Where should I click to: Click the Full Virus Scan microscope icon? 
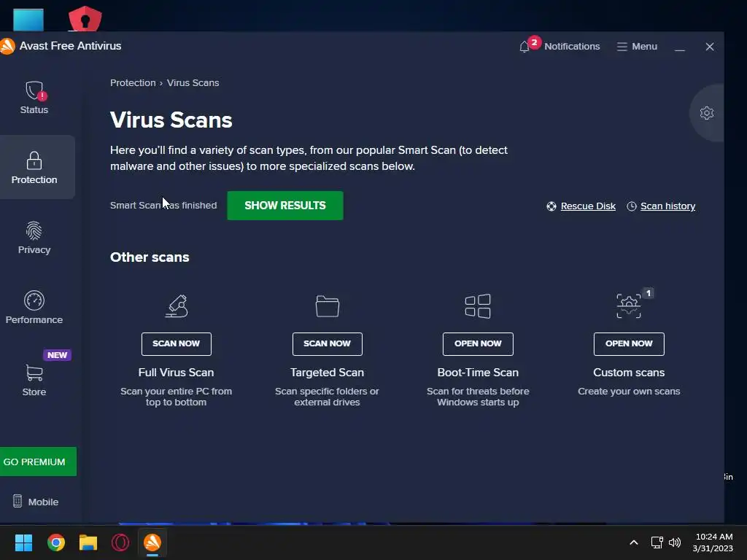pyautogui.click(x=177, y=306)
